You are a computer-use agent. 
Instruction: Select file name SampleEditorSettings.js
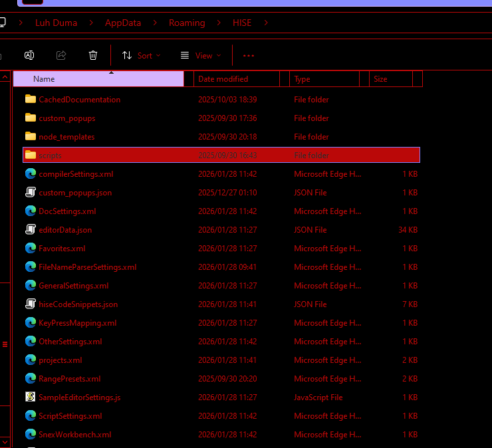pyautogui.click(x=80, y=397)
